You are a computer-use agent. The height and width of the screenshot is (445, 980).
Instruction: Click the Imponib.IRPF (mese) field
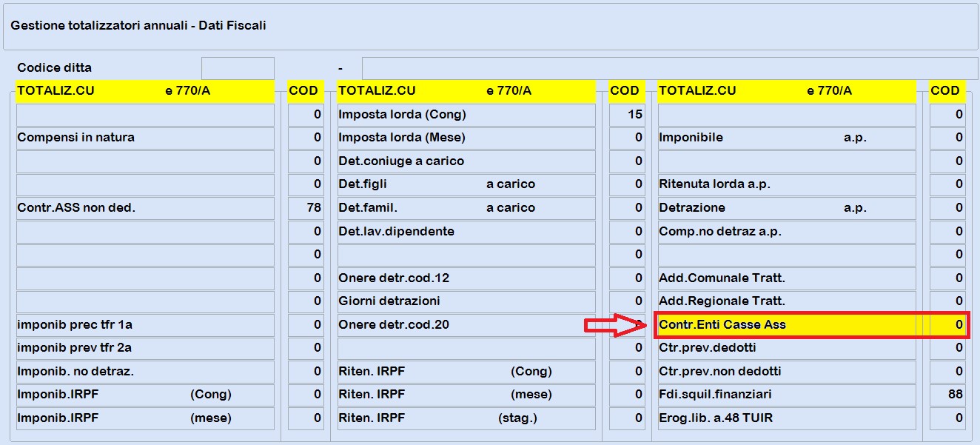click(x=145, y=418)
